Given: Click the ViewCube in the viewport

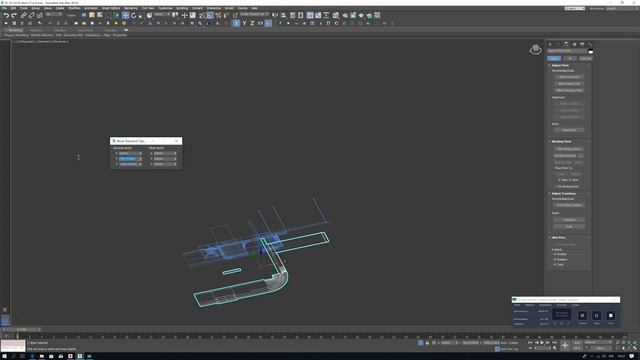Looking at the screenshot, I should (x=536, y=49).
